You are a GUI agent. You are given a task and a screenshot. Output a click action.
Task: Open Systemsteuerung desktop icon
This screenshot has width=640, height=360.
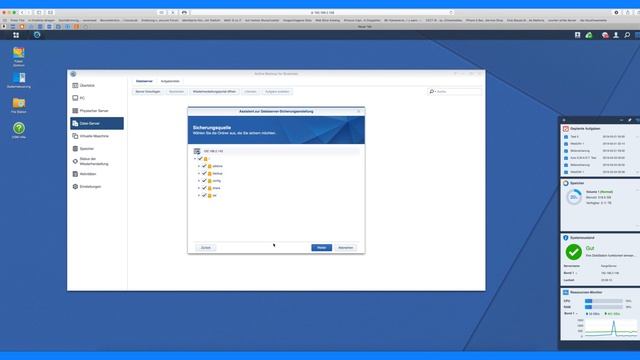coord(19,78)
